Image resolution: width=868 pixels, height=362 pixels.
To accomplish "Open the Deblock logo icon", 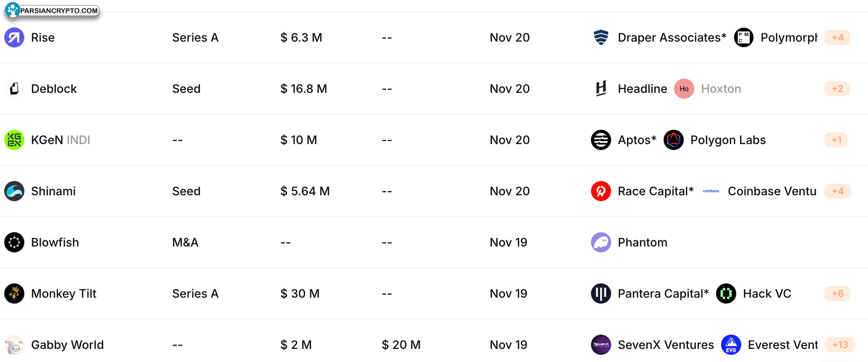I will coord(14,89).
